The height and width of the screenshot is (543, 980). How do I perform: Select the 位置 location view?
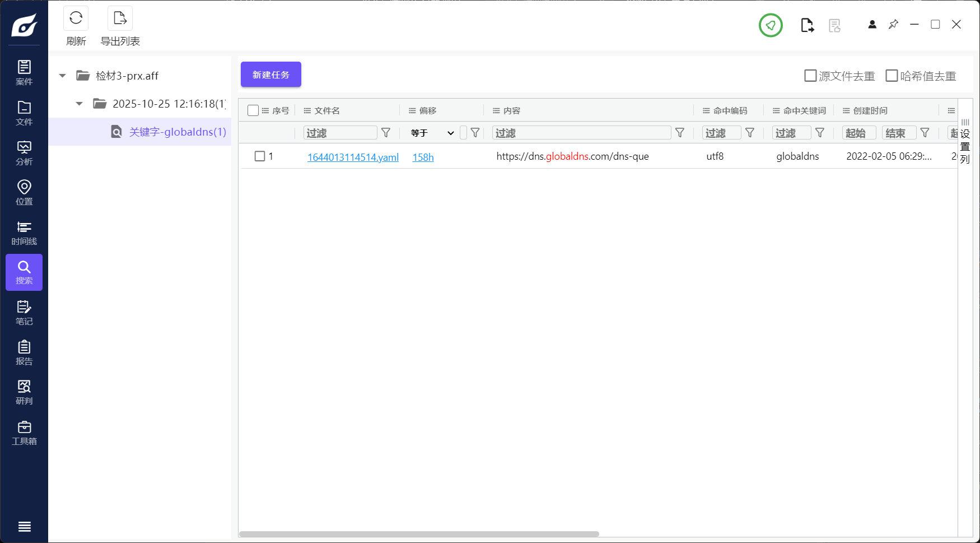click(24, 193)
